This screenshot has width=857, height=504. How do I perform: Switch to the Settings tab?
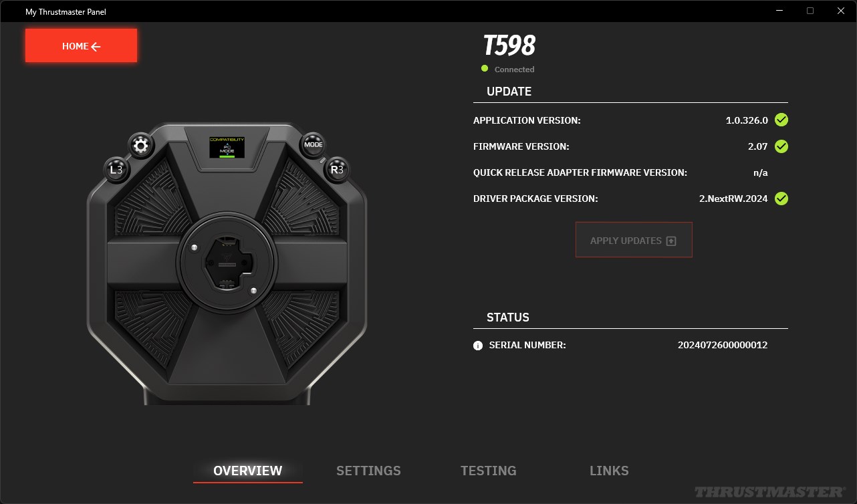coord(368,471)
